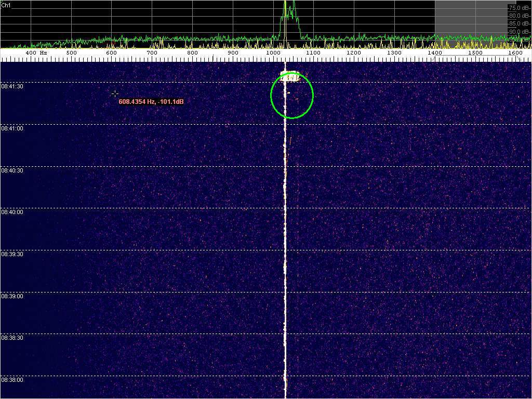This screenshot has height=399, width=532.
Task: Click the 08:41:00 time marker
Action: click(12, 128)
